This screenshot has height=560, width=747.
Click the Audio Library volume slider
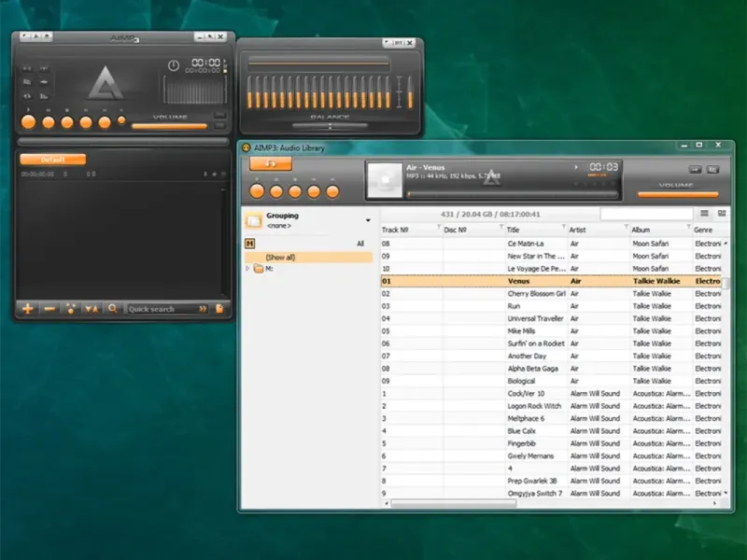point(678,194)
